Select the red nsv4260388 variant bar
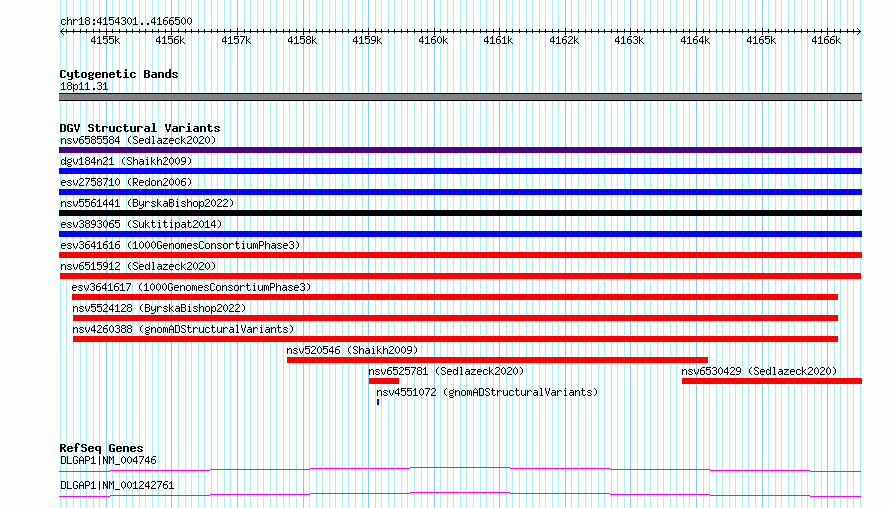The image size is (890, 508). click(x=455, y=339)
